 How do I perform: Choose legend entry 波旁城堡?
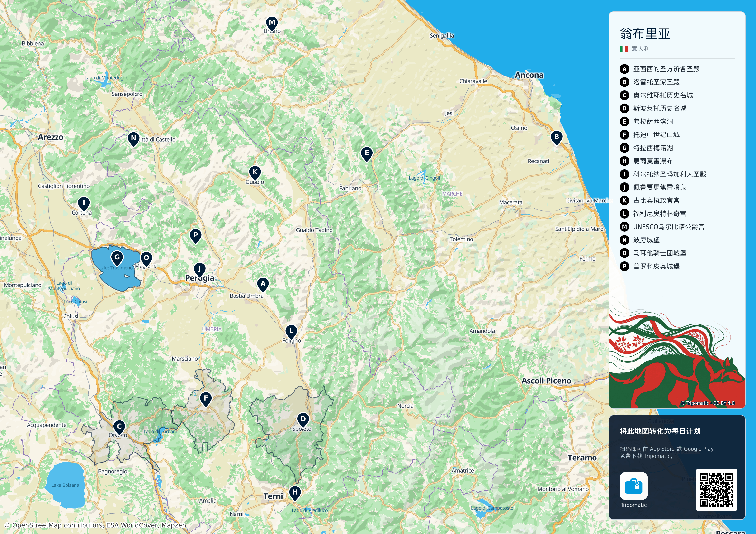coord(640,240)
